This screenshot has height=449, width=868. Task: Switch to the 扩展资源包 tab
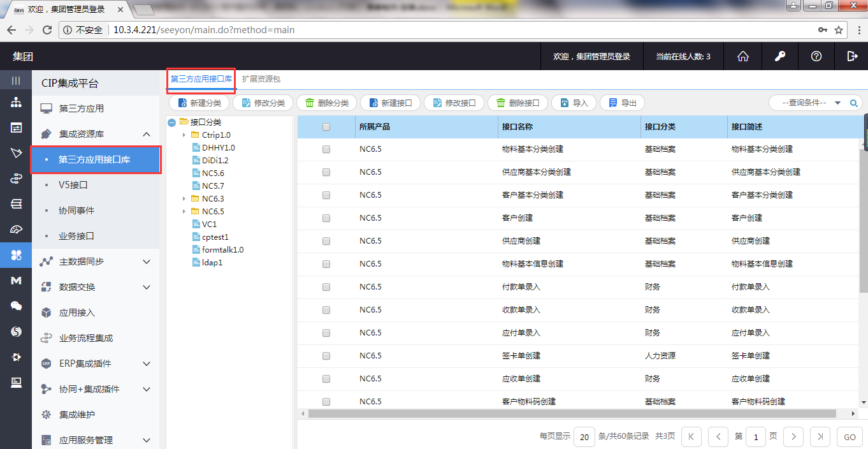coord(261,79)
